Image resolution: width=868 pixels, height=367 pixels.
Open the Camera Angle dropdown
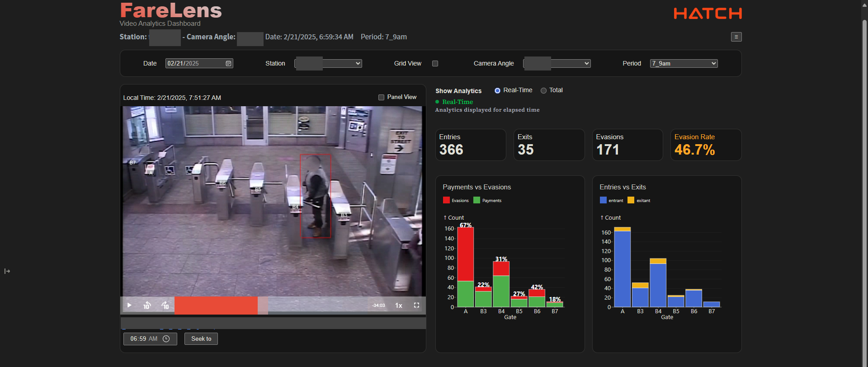(557, 64)
